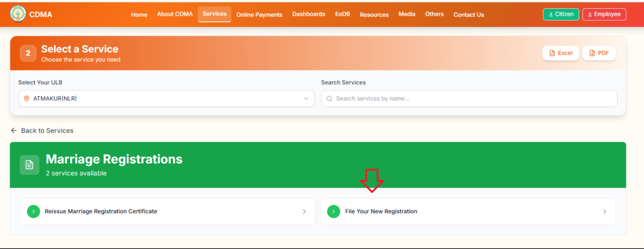Click green arrow icon on Reissue Certificate row
Screen dimensions: 644x249
33,212
